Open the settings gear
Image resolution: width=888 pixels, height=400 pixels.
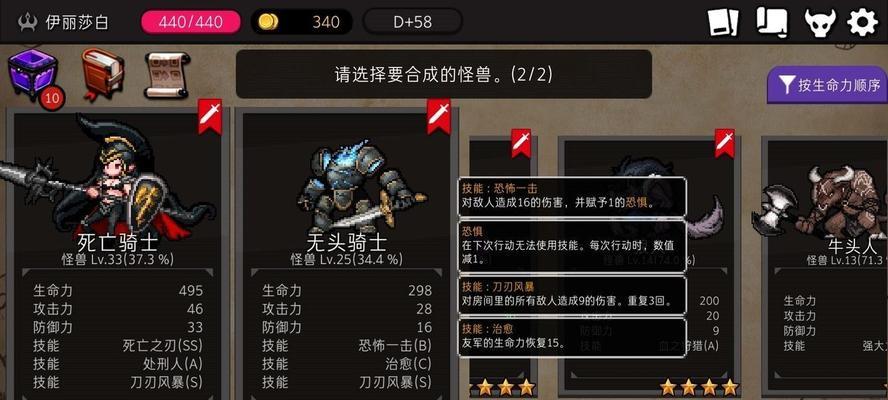click(x=862, y=22)
